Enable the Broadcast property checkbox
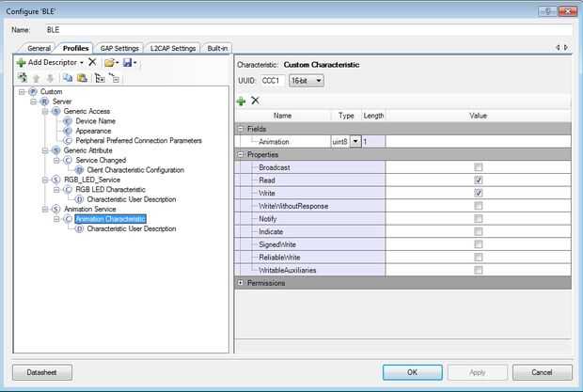Screen dimensions: 583x392 [x=478, y=167]
